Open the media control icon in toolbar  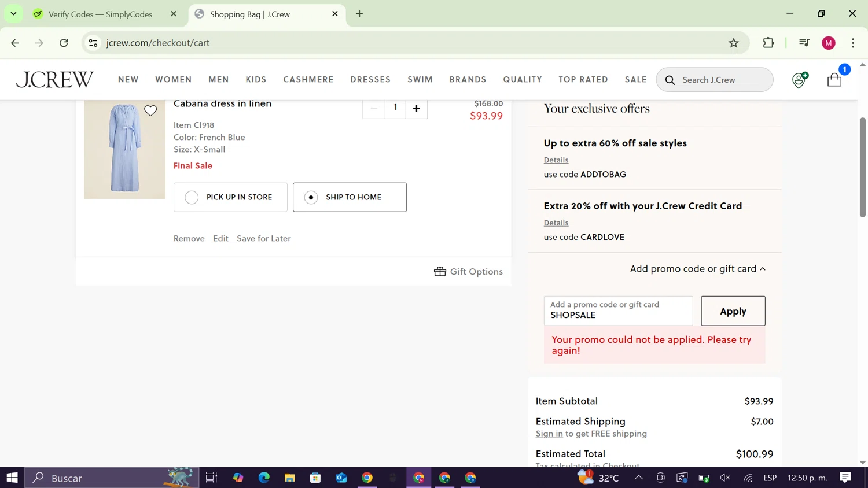point(804,43)
